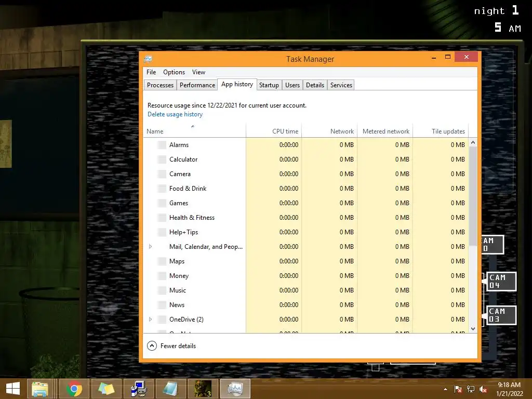Viewport: 532px width, 399px height.
Task: Open the notepad-like taskbar app
Action: tap(170, 389)
